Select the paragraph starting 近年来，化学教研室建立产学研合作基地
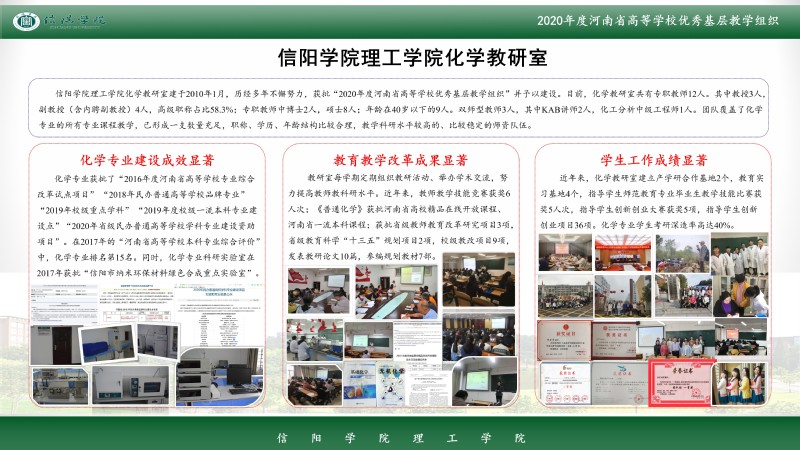This screenshot has width=800, height=450. click(652, 201)
